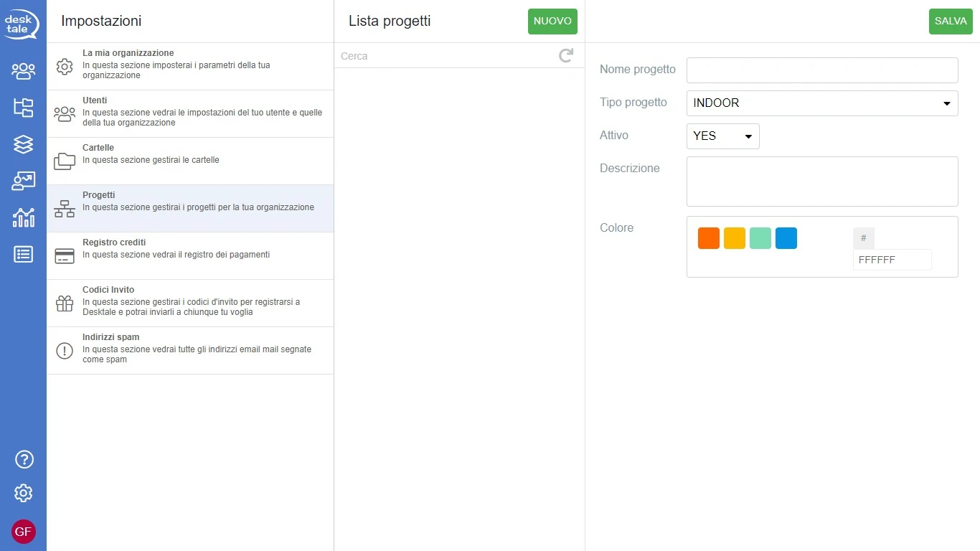Open the folder tree icon in sidebar

[23, 108]
